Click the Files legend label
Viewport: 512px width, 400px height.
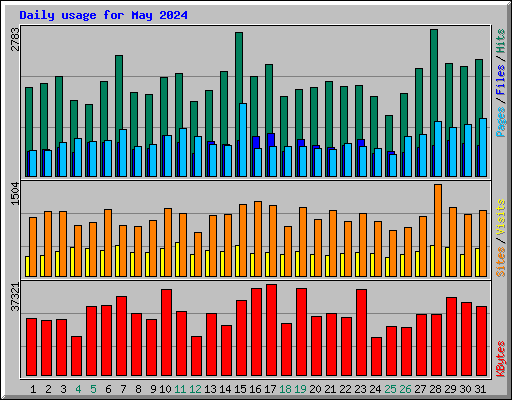pyautogui.click(x=501, y=79)
